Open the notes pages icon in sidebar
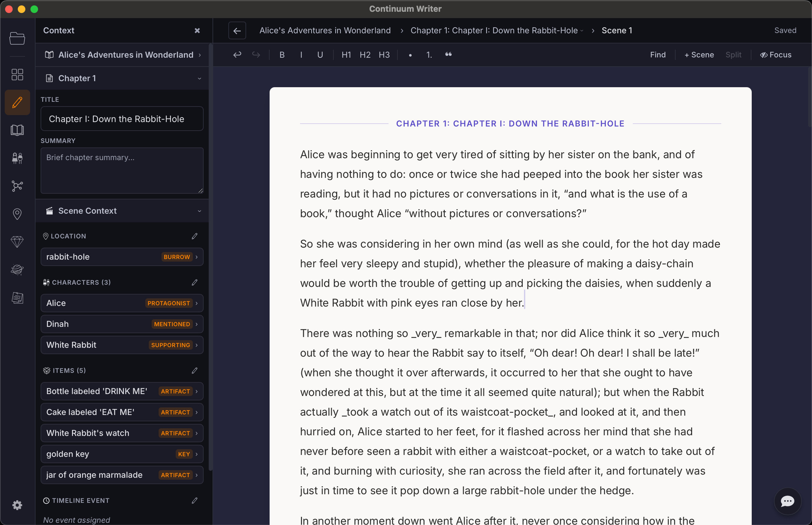The height and width of the screenshot is (525, 812). (17, 298)
